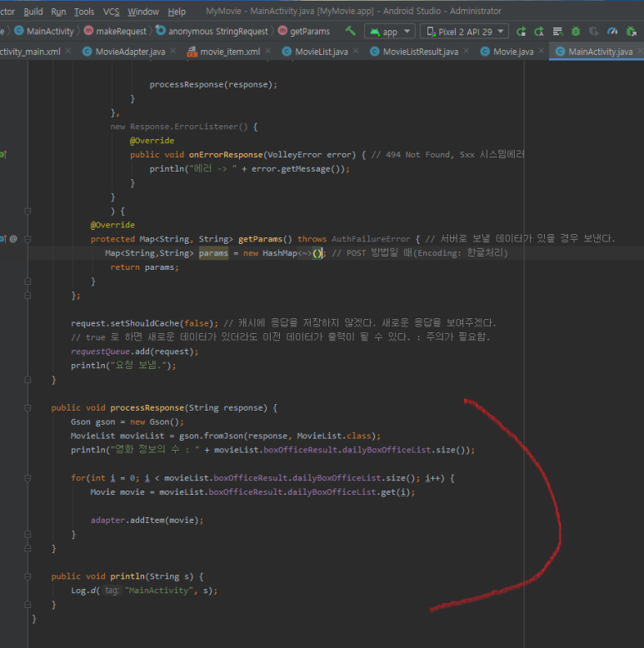
Task: Click 'Gson gson = new Gson();' line
Action: [127, 421]
